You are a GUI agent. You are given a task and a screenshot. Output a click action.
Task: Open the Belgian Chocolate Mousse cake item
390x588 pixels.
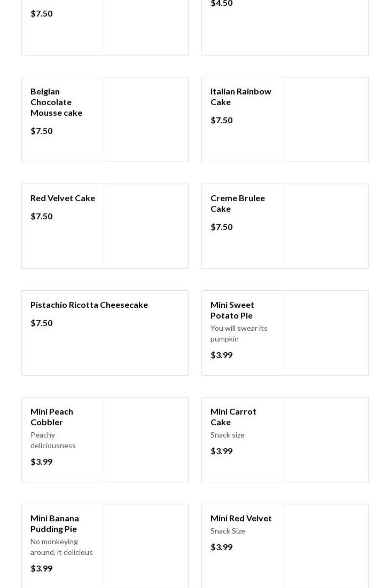pos(56,102)
